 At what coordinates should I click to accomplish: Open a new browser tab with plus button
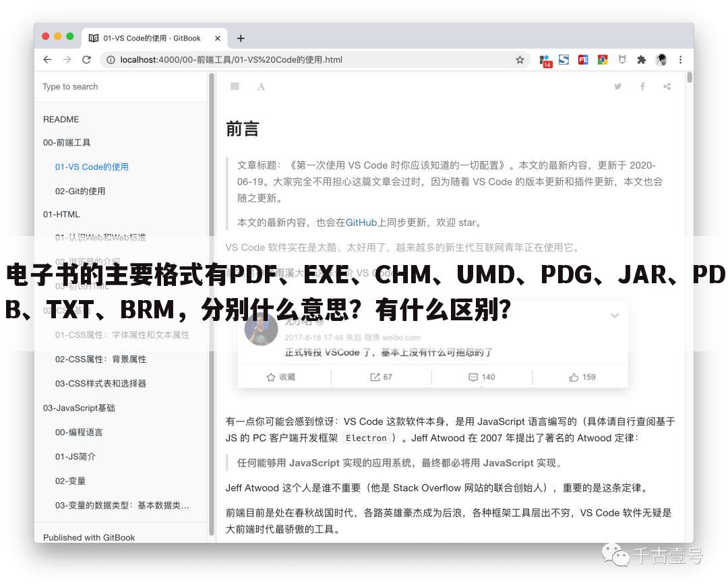click(241, 38)
